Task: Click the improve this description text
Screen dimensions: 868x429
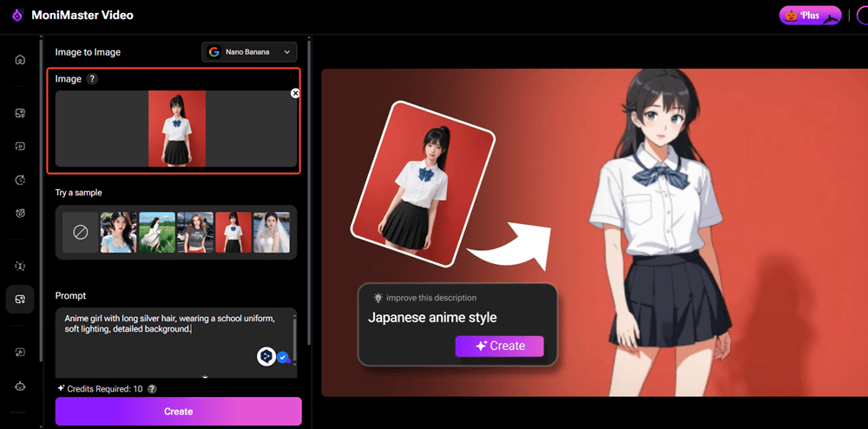Action: [x=431, y=298]
